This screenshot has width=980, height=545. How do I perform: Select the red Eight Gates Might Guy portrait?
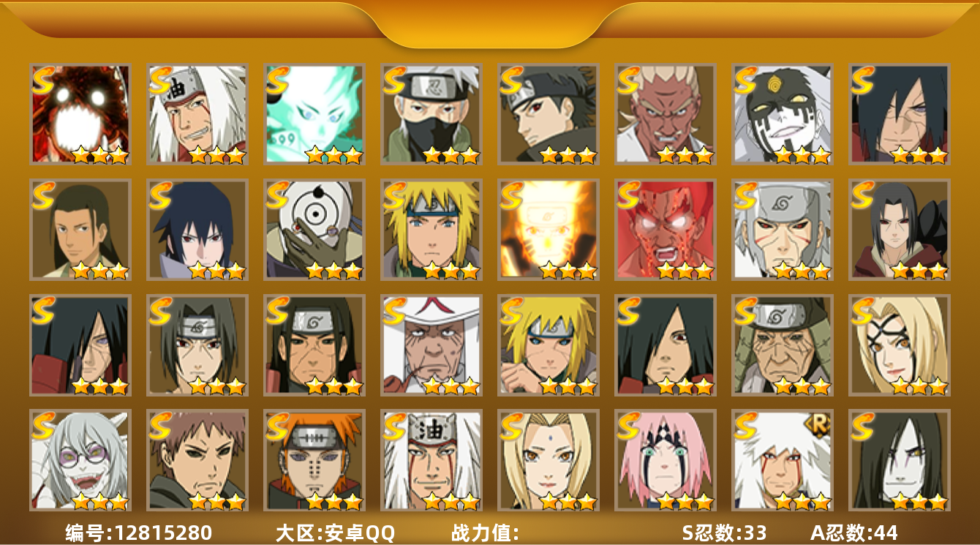coord(666,230)
